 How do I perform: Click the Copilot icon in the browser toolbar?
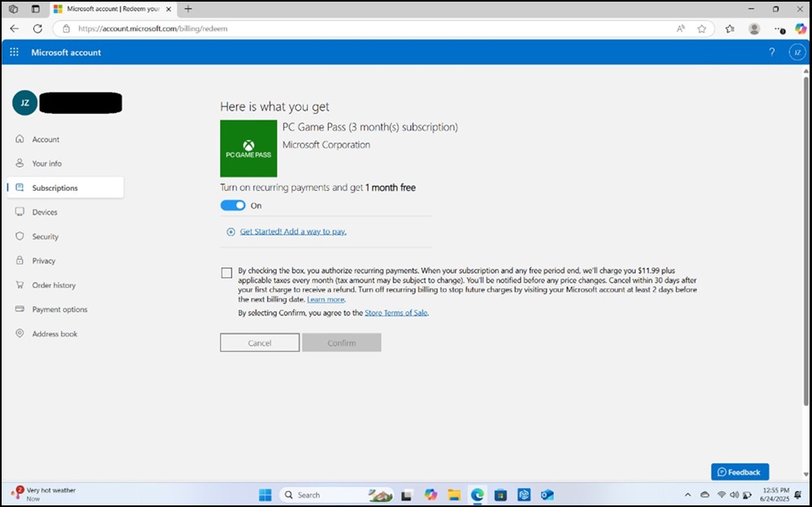[x=802, y=28]
